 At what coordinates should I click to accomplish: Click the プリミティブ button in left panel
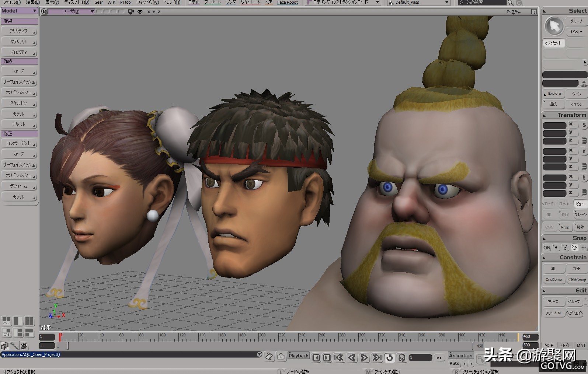pyautogui.click(x=19, y=31)
